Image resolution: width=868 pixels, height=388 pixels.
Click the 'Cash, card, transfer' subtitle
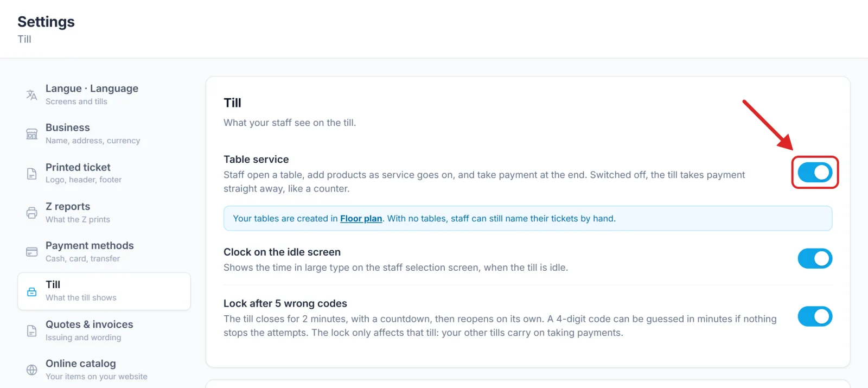[82, 259]
